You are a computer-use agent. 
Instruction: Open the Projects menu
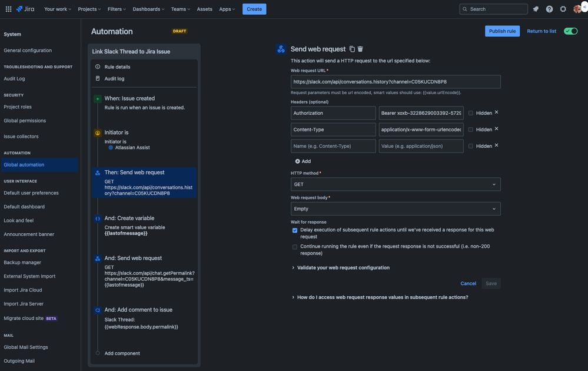pyautogui.click(x=89, y=9)
